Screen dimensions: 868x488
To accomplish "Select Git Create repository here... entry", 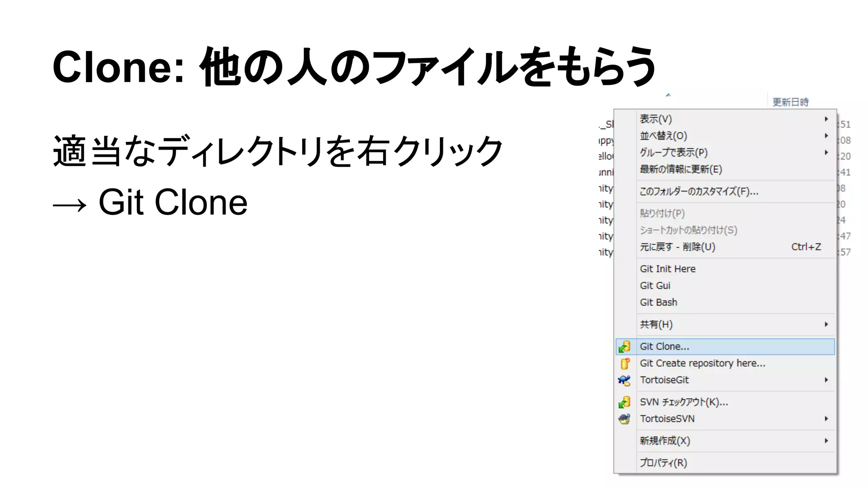I will (725, 363).
